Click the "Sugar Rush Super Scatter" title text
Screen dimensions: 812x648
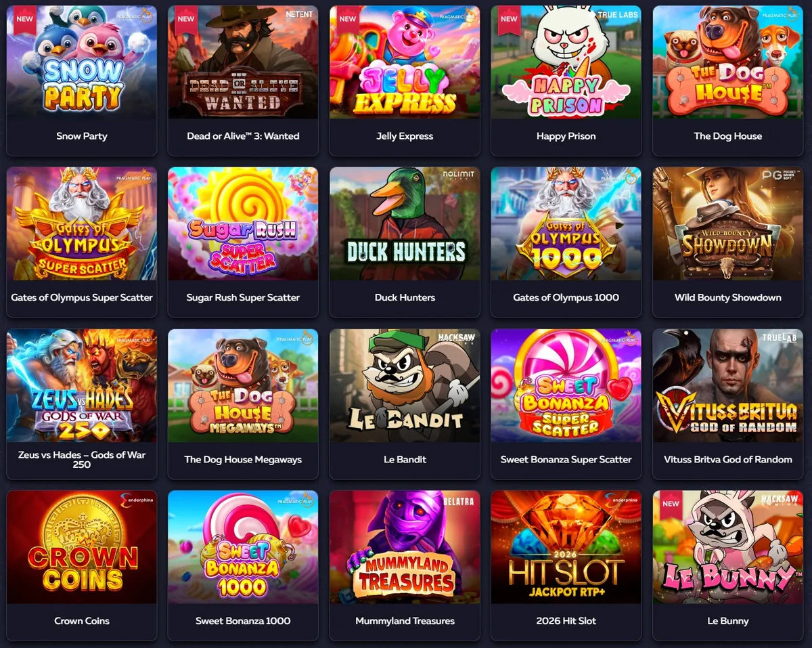(243, 297)
